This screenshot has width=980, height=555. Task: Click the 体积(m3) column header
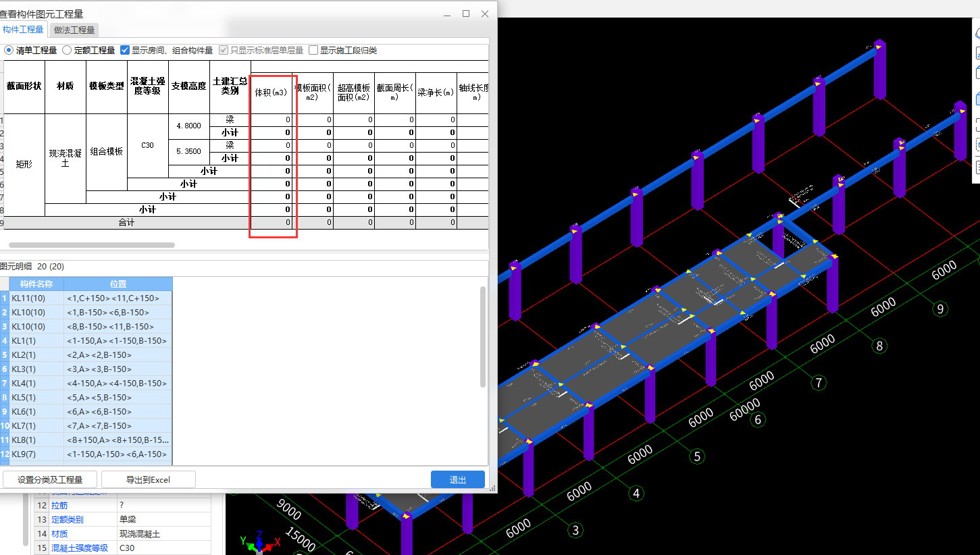272,92
